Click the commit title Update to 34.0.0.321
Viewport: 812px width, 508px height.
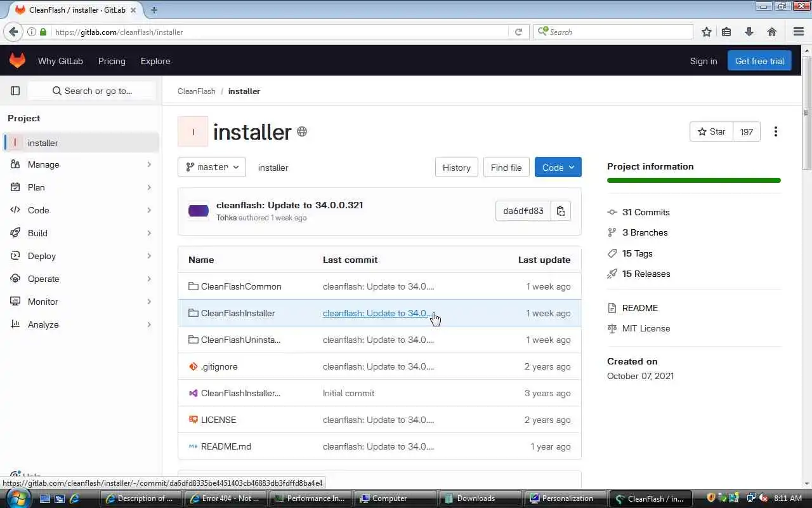click(289, 205)
